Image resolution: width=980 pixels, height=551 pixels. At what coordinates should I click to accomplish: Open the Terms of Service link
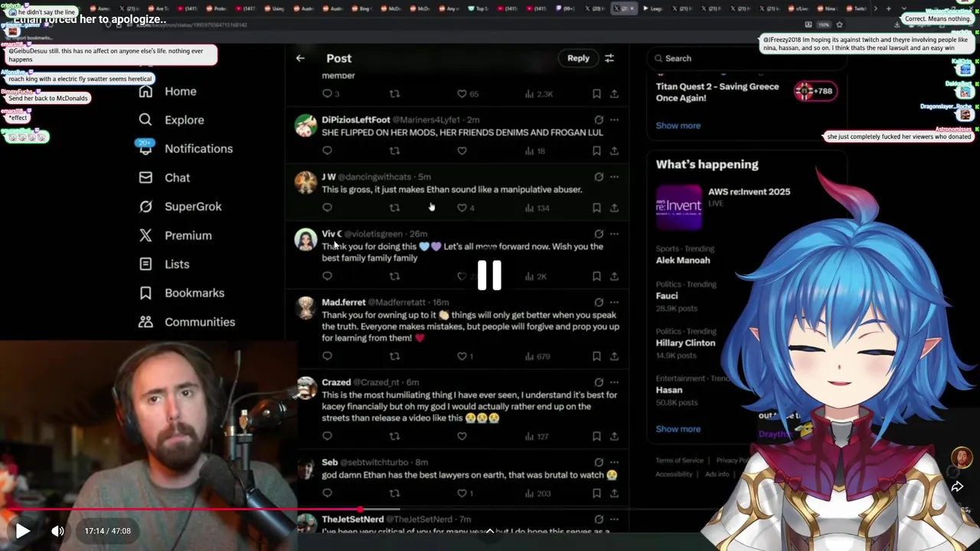tap(679, 461)
